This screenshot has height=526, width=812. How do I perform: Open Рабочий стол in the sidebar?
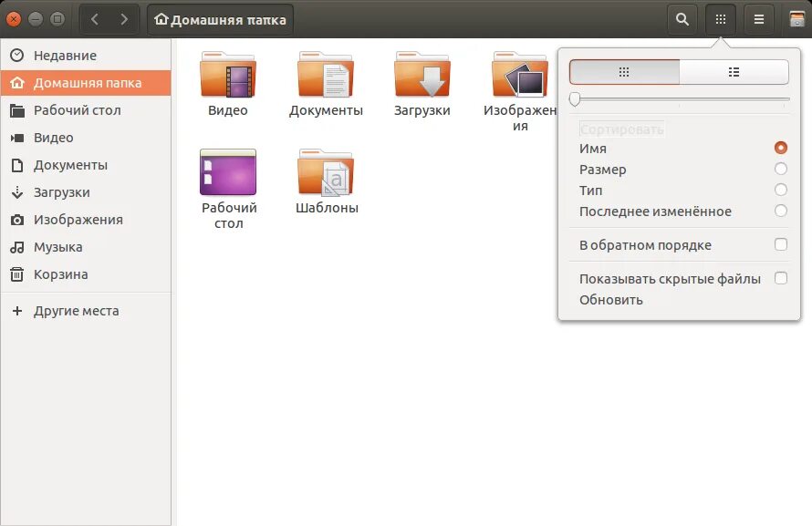coord(86,110)
